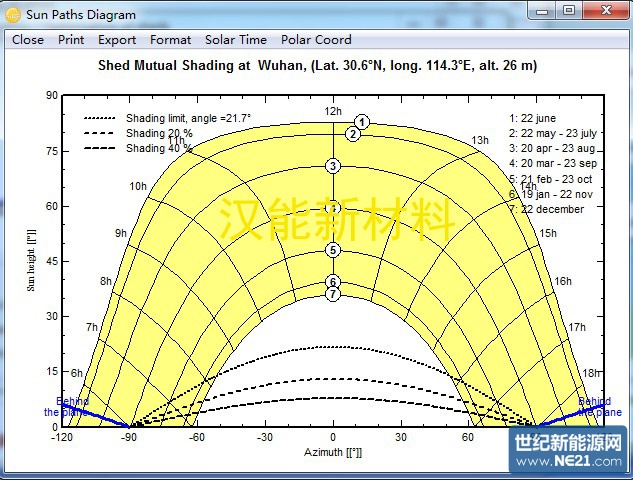Click circled marker 7 on the December path
This screenshot has height=480, width=633.
click(333, 294)
